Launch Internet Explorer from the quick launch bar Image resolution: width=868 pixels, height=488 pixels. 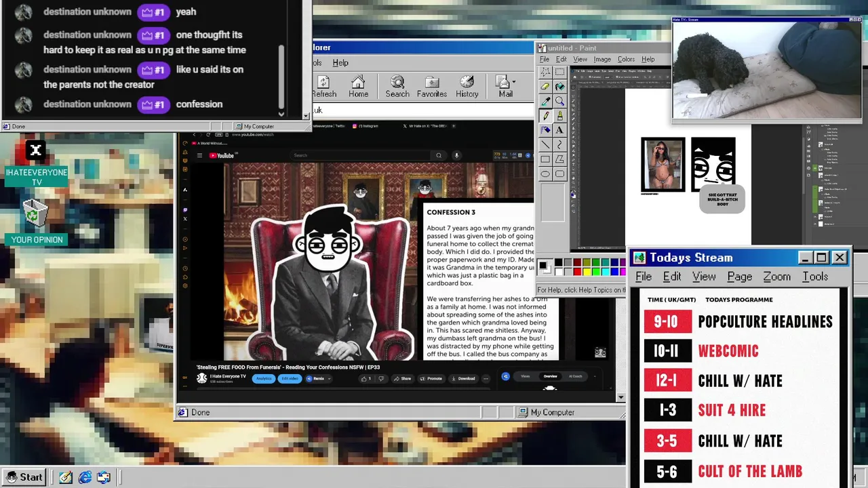pos(85,477)
